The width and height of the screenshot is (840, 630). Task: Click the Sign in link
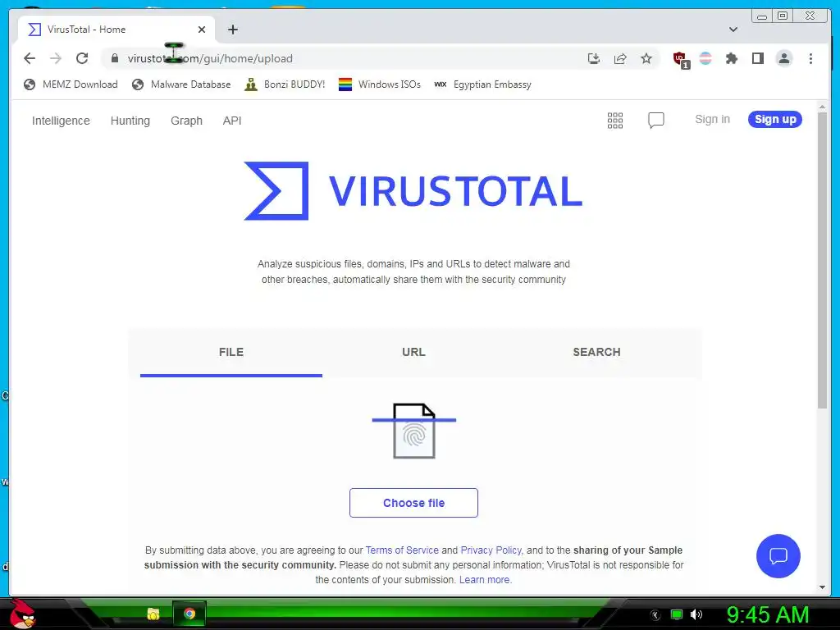(x=712, y=119)
